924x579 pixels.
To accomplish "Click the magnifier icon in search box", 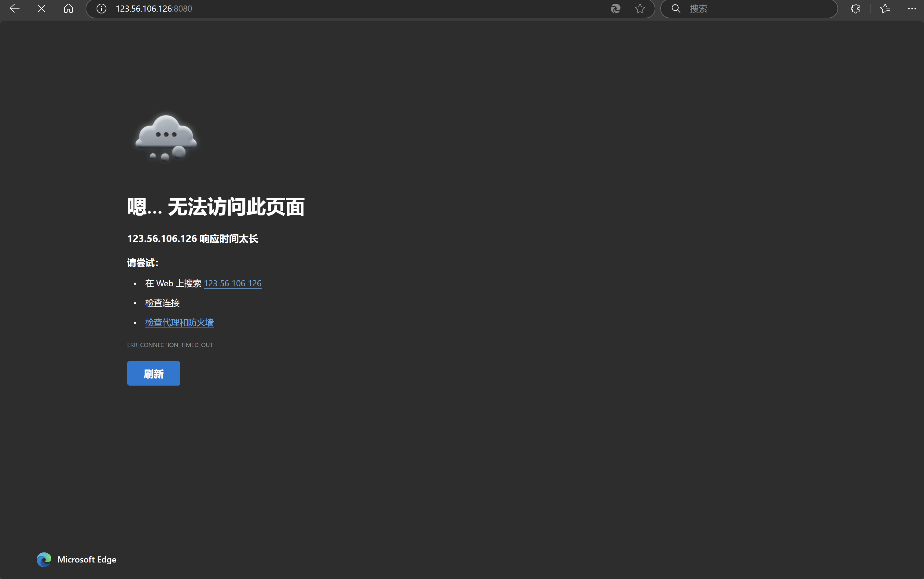I will 676,9.
